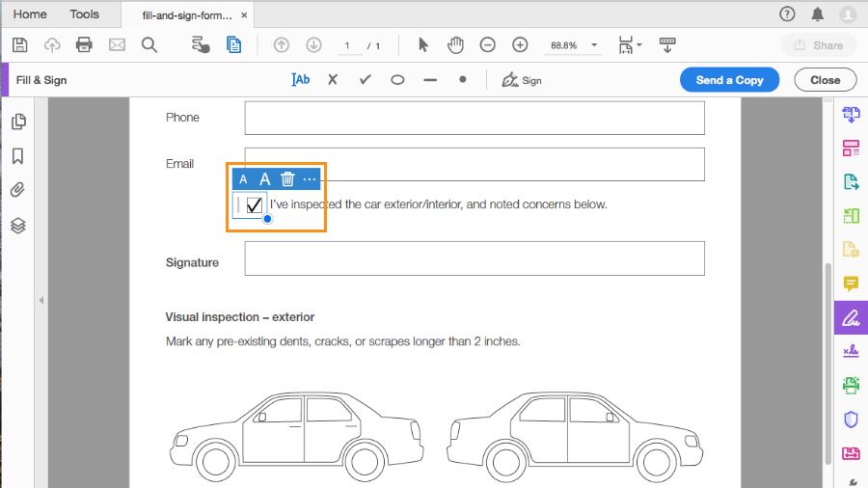
Task: Open the Bookmarks panel icon
Action: tap(17, 156)
